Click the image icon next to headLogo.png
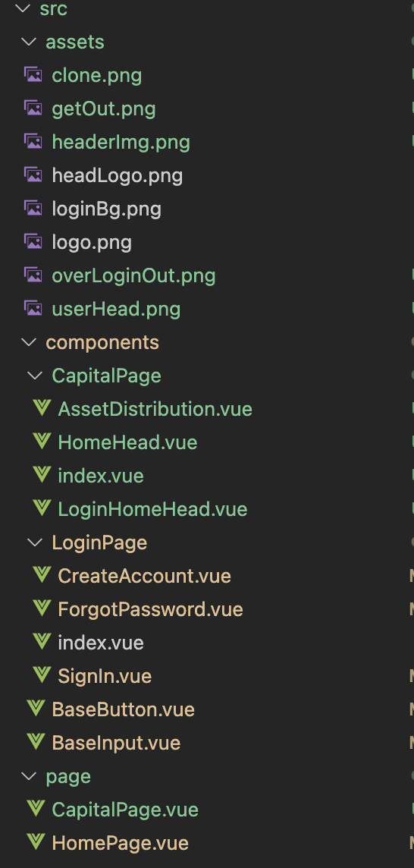 tap(33, 175)
